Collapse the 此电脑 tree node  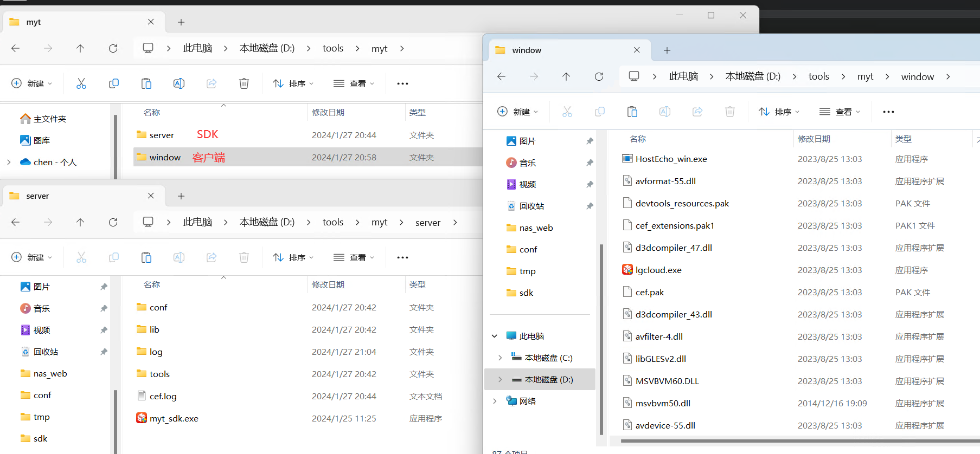click(x=495, y=336)
